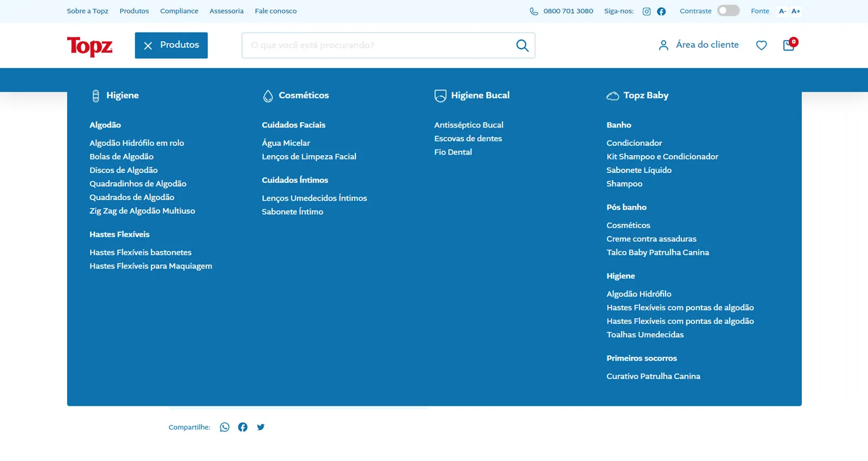The width and height of the screenshot is (868, 461).
Task: Open Toalhas Umedecidas
Action: click(645, 335)
